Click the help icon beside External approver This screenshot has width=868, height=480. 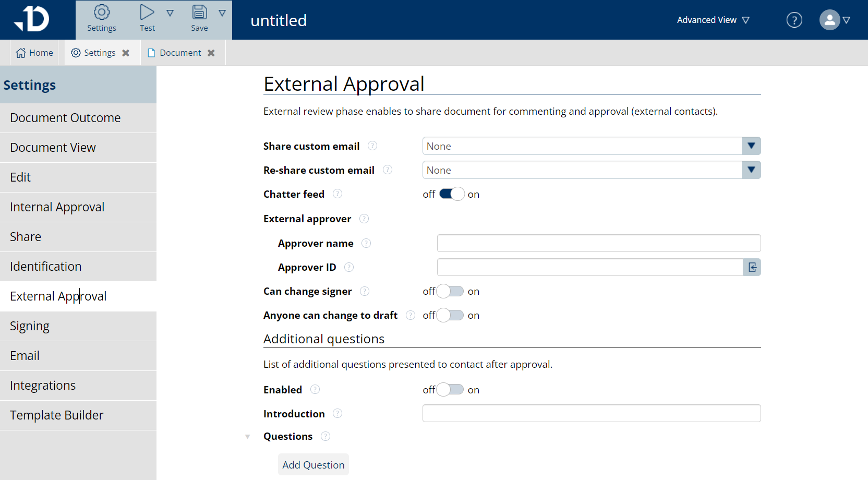[364, 219]
